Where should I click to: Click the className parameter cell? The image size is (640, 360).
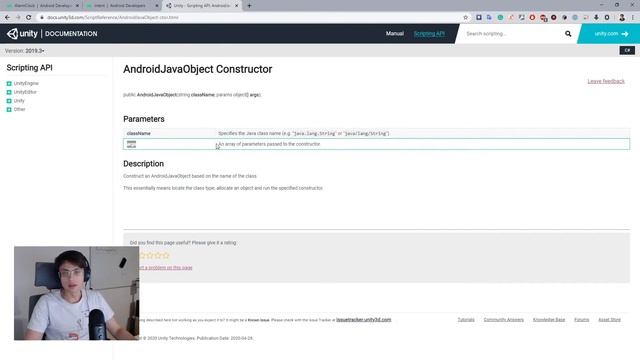[x=138, y=133]
